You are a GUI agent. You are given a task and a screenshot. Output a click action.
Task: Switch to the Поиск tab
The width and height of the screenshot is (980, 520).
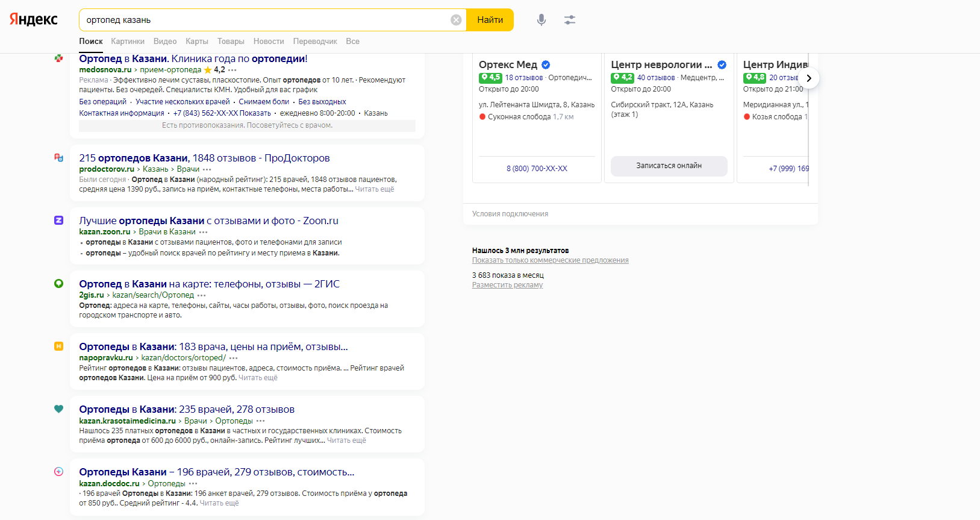tap(91, 42)
